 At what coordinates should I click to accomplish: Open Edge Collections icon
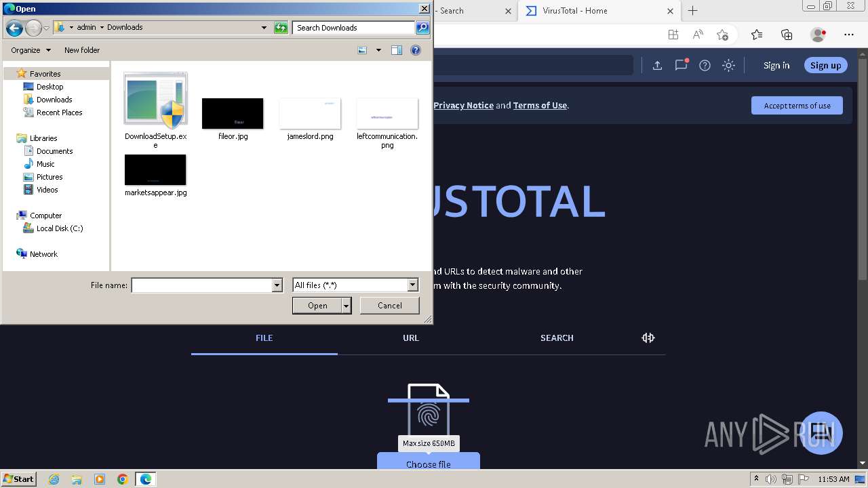[787, 35]
